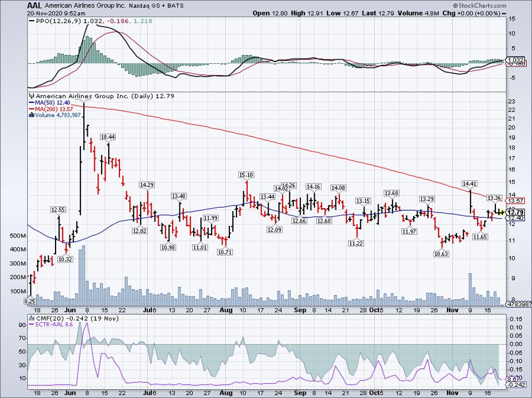Click the 10.63 low price label
This screenshot has width=532, height=398.
pyautogui.click(x=441, y=254)
